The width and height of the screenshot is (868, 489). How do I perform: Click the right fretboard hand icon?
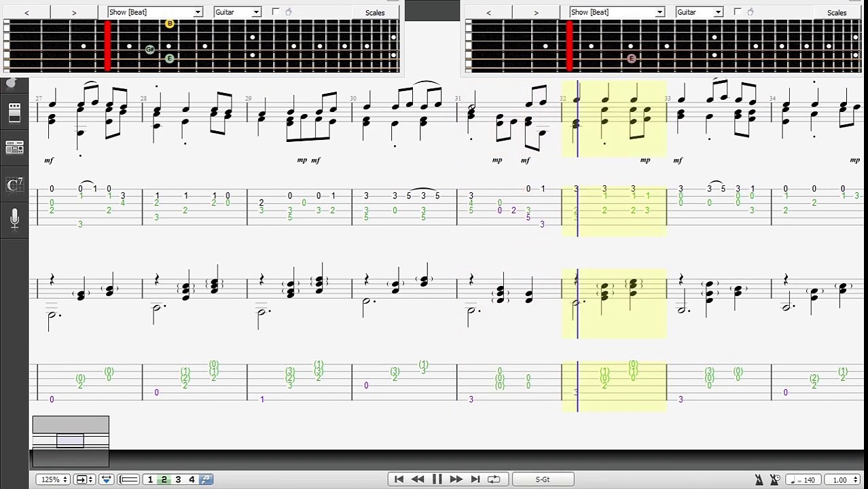click(751, 12)
